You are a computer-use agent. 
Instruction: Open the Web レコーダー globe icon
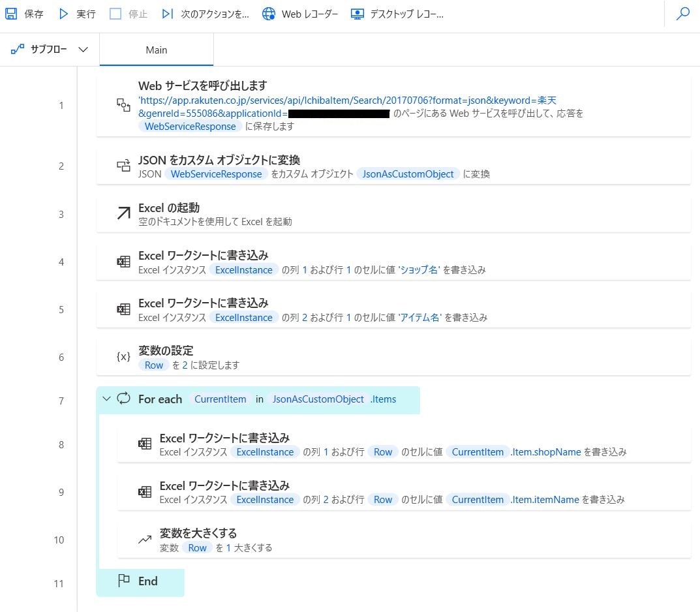pos(269,14)
